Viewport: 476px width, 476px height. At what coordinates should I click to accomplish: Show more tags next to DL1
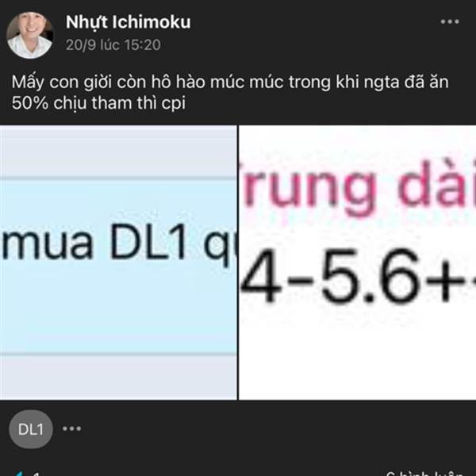72,428
